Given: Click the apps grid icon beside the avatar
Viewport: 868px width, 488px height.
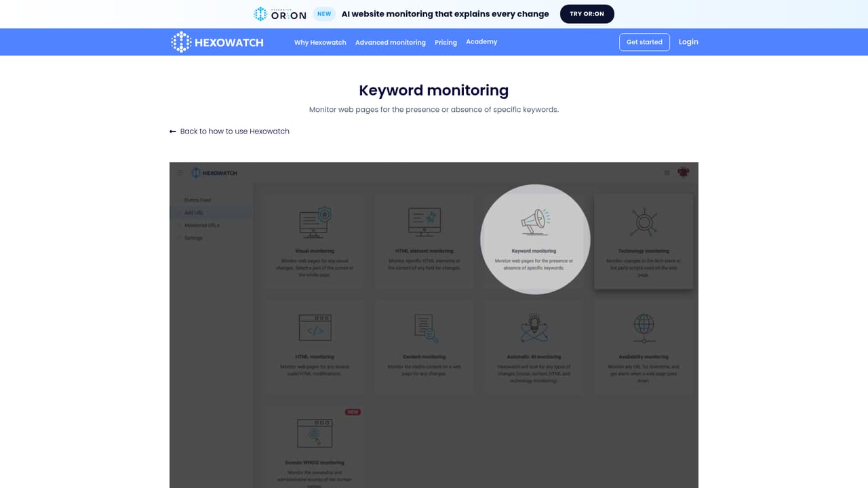Looking at the screenshot, I should tap(667, 173).
